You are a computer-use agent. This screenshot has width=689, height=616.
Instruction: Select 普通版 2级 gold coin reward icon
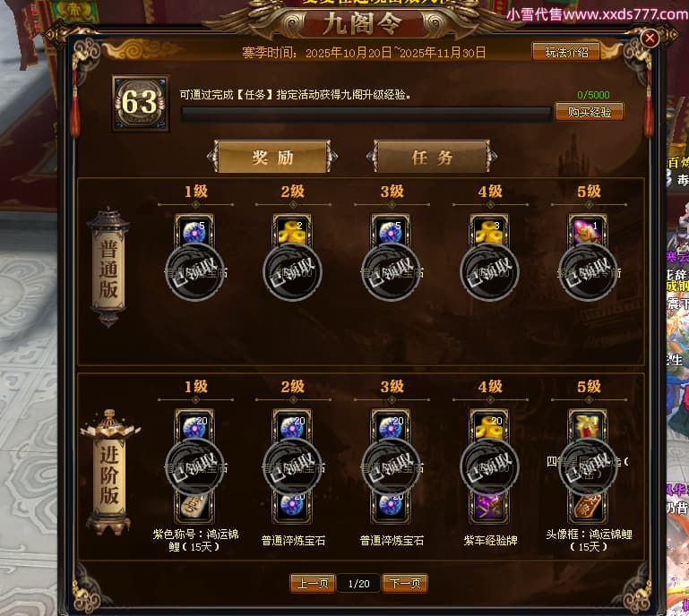[x=292, y=232]
